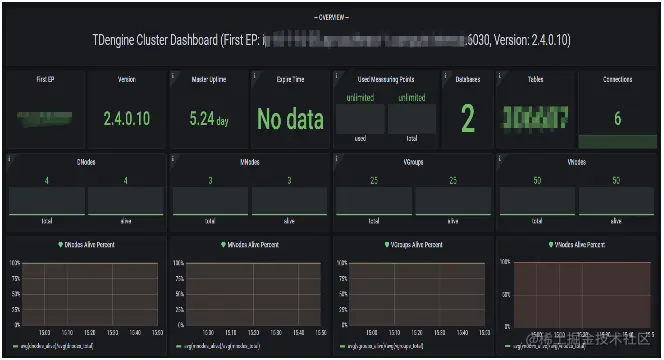
Task: Open the VGroups panel title
Action: pyautogui.click(x=413, y=162)
